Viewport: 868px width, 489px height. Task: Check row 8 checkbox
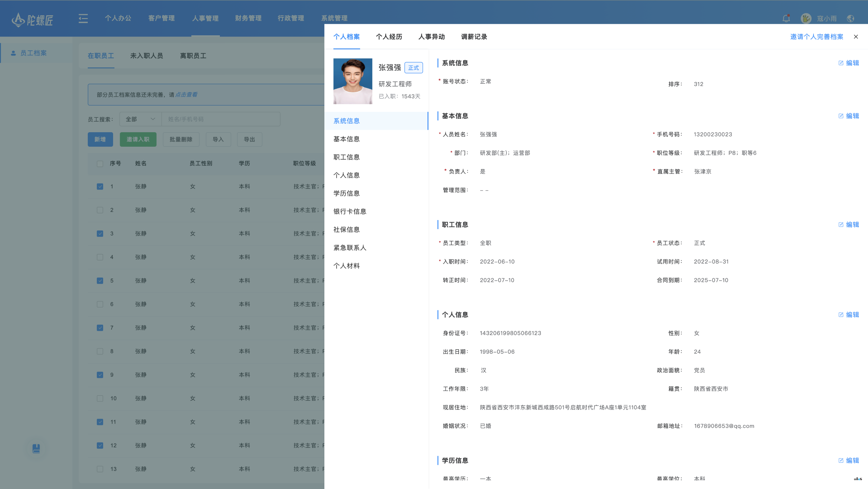(100, 351)
